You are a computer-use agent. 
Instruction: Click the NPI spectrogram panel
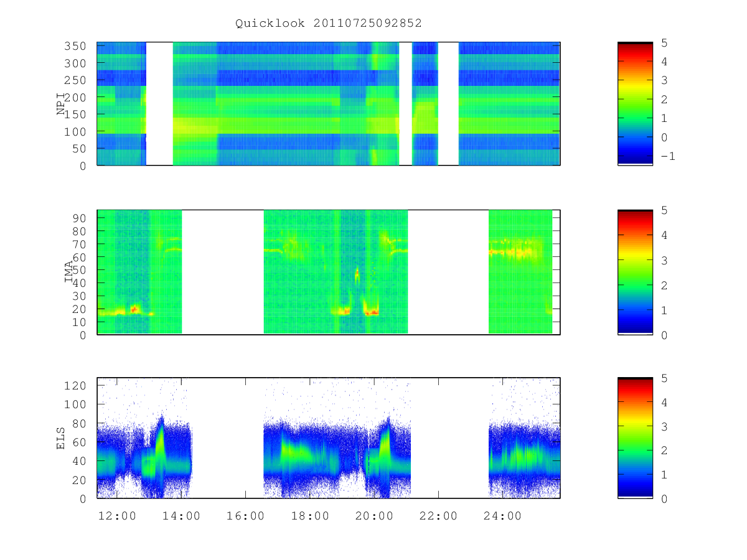pyautogui.click(x=329, y=104)
